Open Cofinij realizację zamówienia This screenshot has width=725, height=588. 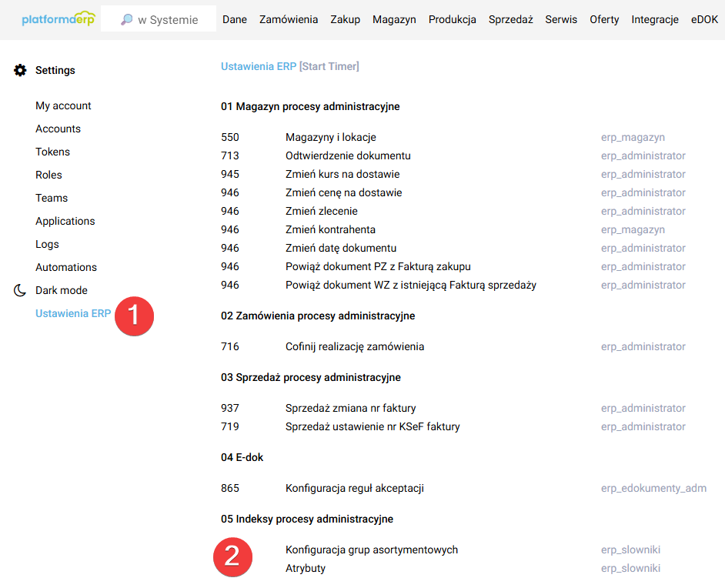[355, 346]
